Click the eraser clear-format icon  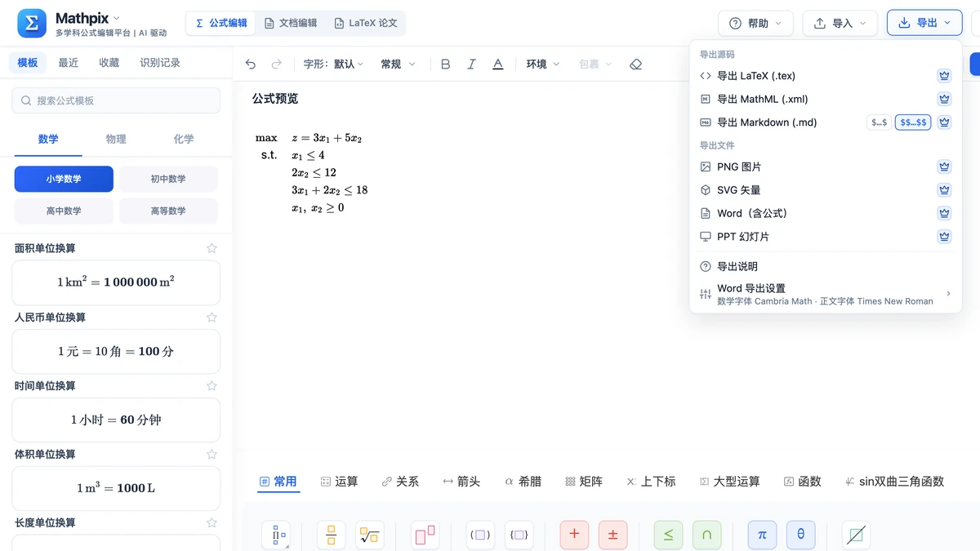coord(636,64)
